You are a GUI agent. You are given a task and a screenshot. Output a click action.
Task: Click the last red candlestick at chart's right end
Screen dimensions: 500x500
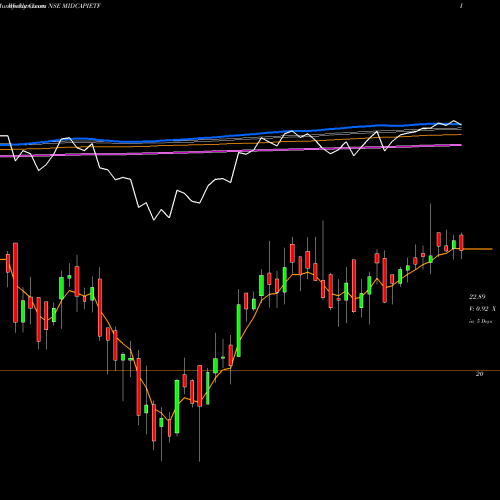coord(461,243)
